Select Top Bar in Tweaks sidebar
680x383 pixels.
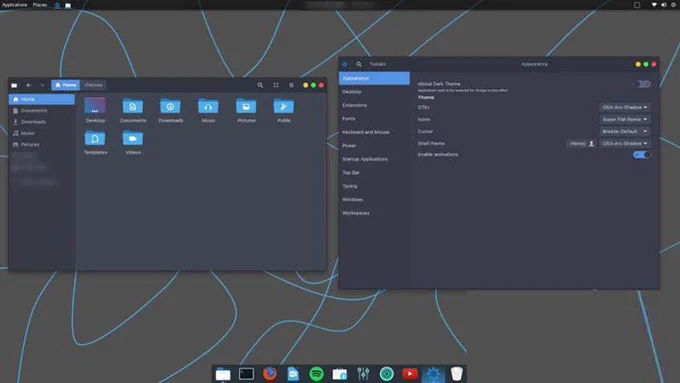(x=374, y=172)
